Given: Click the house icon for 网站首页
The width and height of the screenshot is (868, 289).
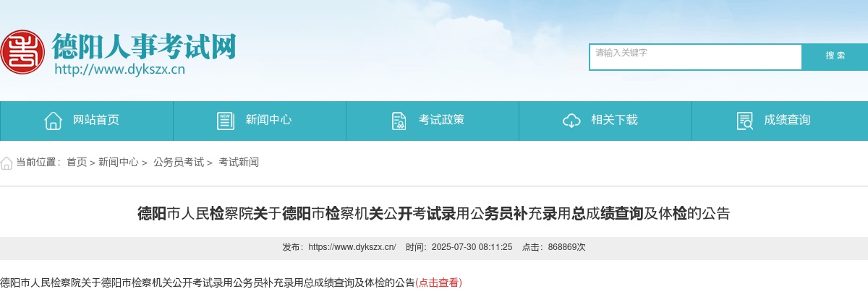Looking at the screenshot, I should coord(53,121).
